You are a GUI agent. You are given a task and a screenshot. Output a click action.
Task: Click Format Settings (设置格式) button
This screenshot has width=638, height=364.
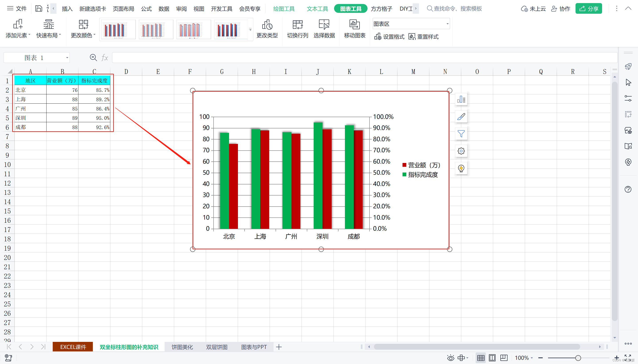pos(389,37)
